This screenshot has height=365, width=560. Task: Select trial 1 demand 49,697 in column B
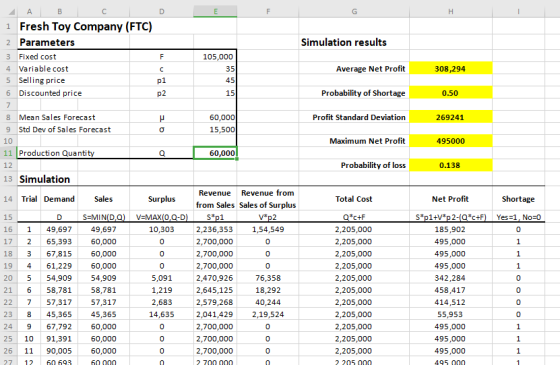(59, 229)
